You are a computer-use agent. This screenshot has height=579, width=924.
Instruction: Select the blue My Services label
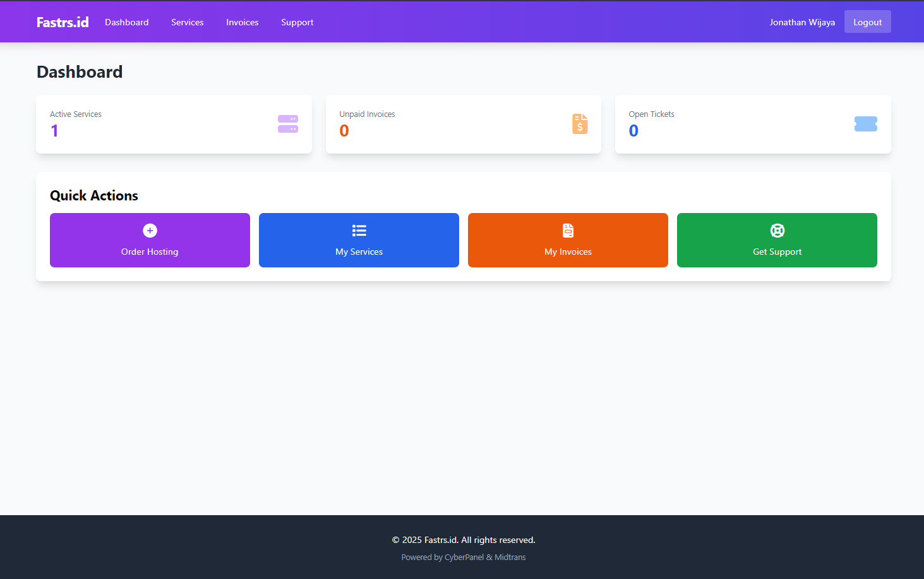tap(359, 252)
